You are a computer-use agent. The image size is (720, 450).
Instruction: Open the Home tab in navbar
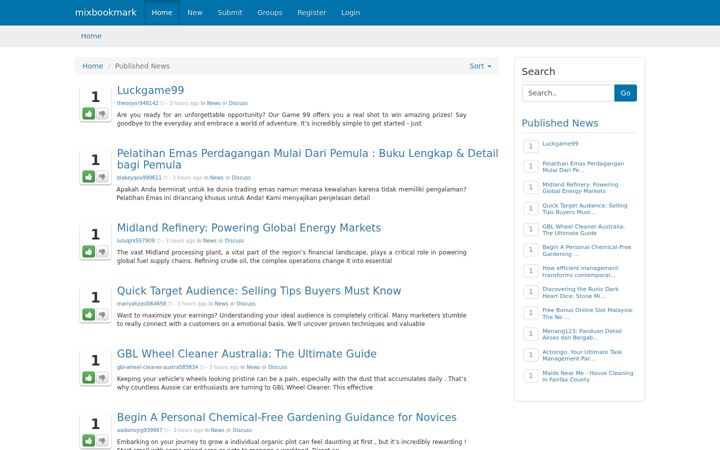pyautogui.click(x=162, y=12)
